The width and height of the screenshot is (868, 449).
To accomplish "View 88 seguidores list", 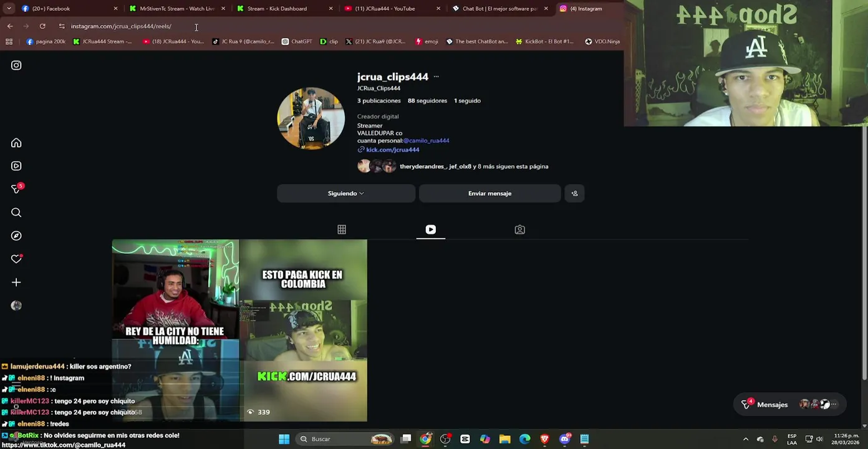I will click(427, 100).
